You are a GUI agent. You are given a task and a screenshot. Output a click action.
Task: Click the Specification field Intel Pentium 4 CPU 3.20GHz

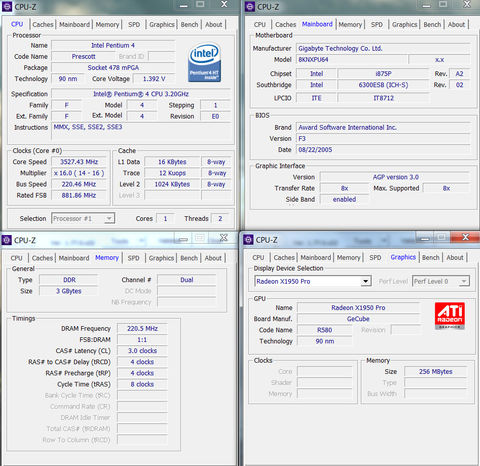(141, 94)
